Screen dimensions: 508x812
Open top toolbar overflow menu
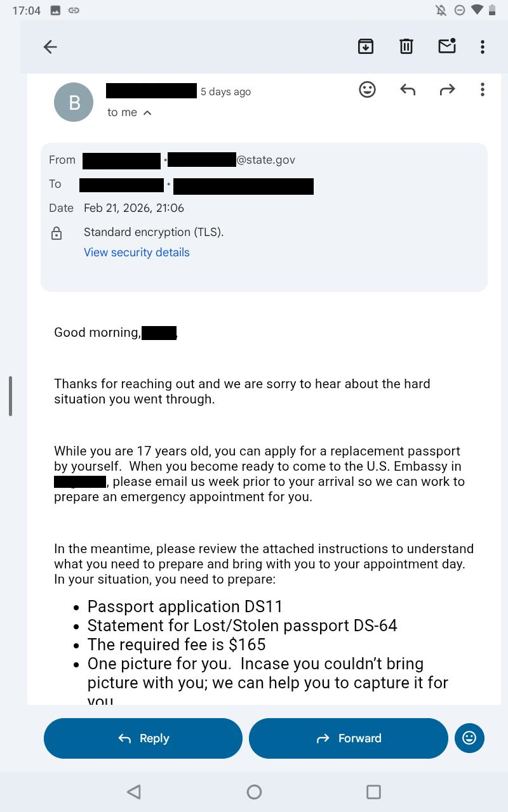tap(483, 46)
